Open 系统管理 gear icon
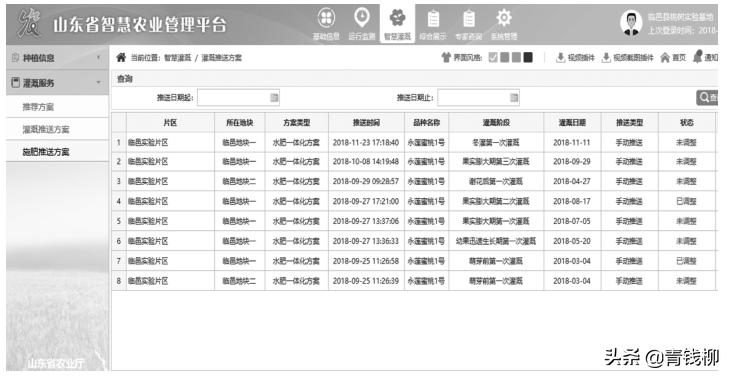This screenshot has height=378, width=731. coord(504,19)
